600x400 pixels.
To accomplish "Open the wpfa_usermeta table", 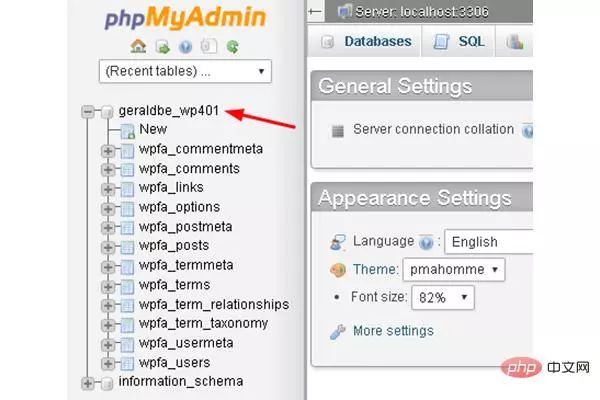I will [186, 343].
